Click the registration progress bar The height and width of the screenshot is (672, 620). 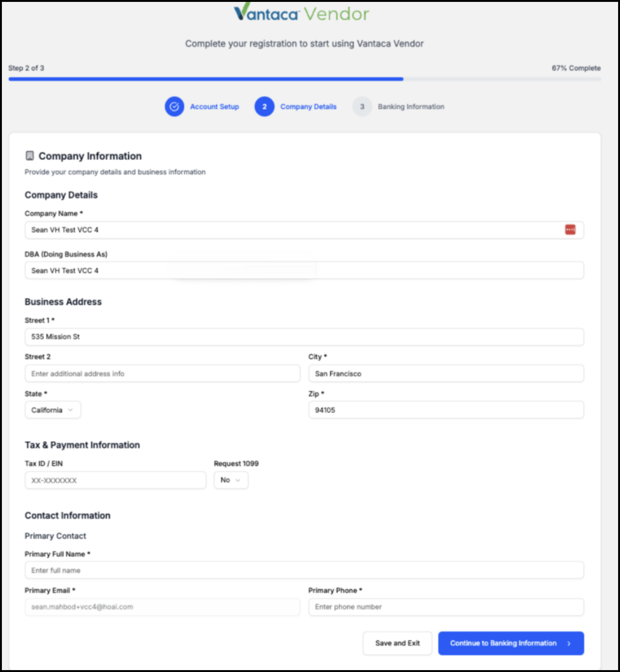click(305, 79)
